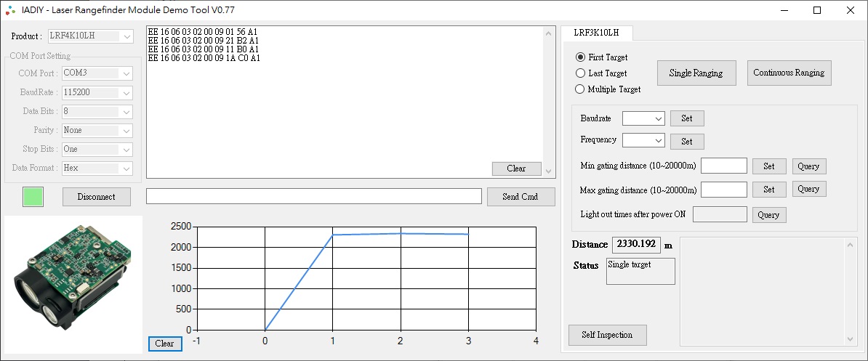Click the Send Cmd button
Screen dimensions: 868x361
point(521,197)
